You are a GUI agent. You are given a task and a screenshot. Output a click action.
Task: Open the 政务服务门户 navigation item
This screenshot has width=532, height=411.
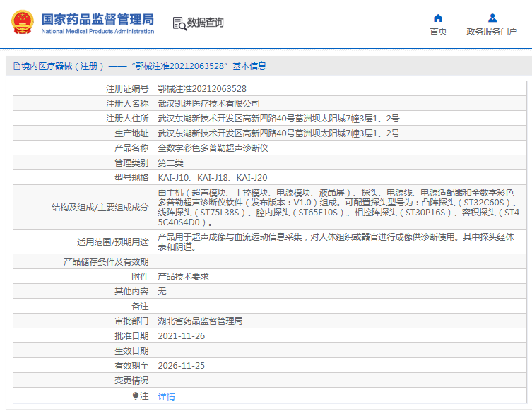[x=492, y=31]
